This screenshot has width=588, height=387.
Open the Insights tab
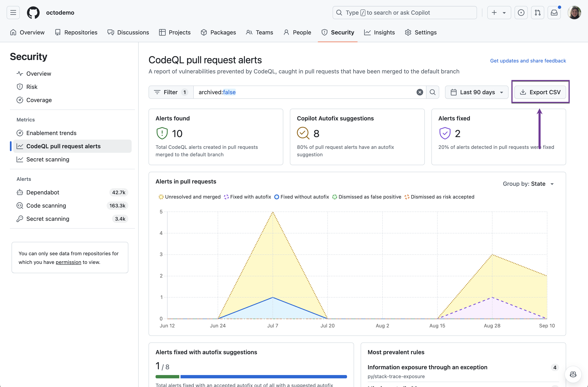pos(379,32)
